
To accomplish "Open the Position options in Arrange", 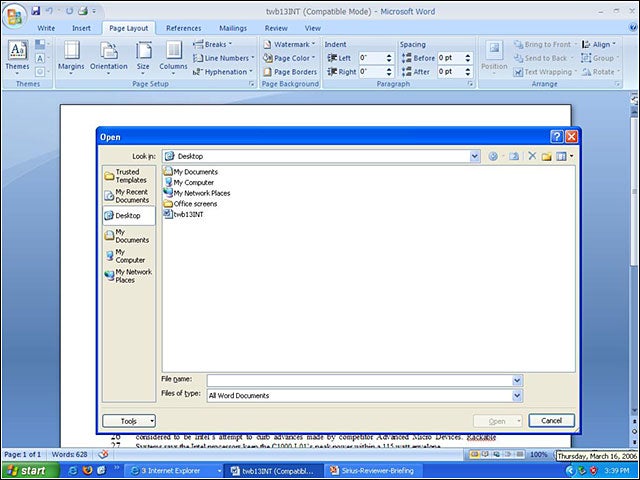I will click(494, 57).
